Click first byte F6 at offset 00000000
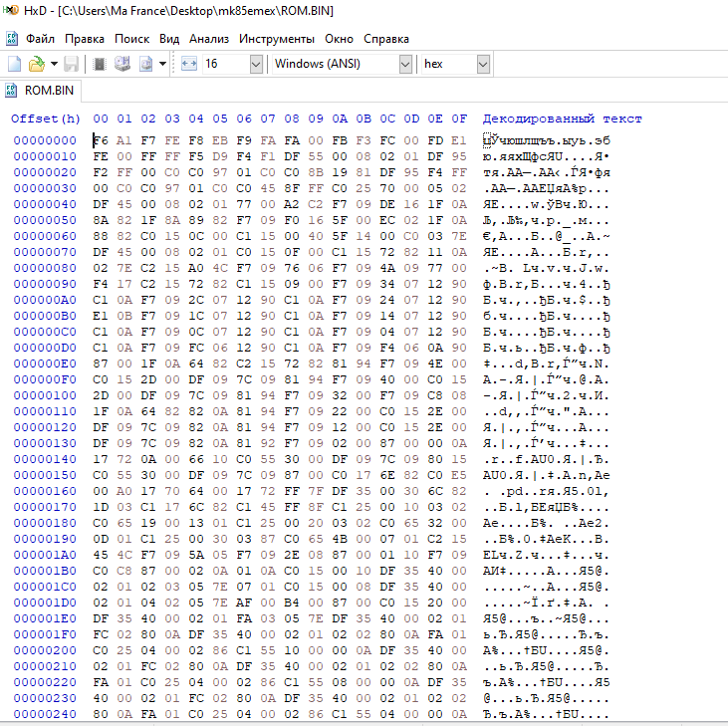This screenshot has height=726, width=728. pyautogui.click(x=101, y=140)
